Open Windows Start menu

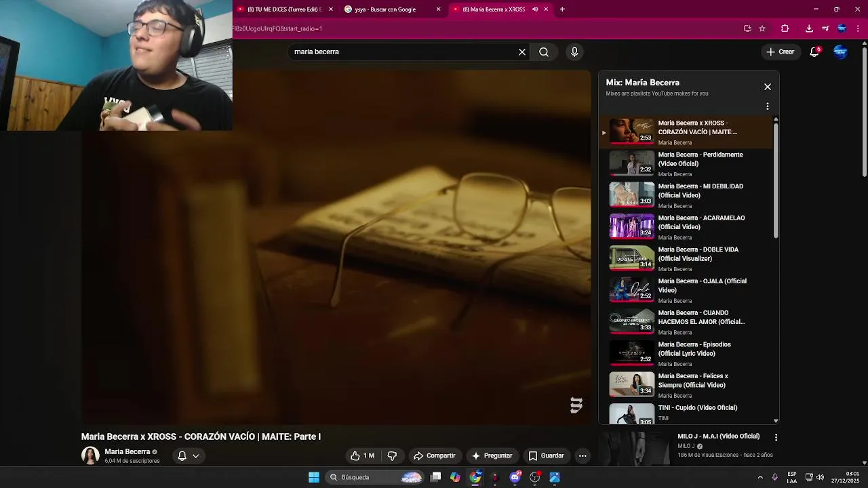[314, 477]
